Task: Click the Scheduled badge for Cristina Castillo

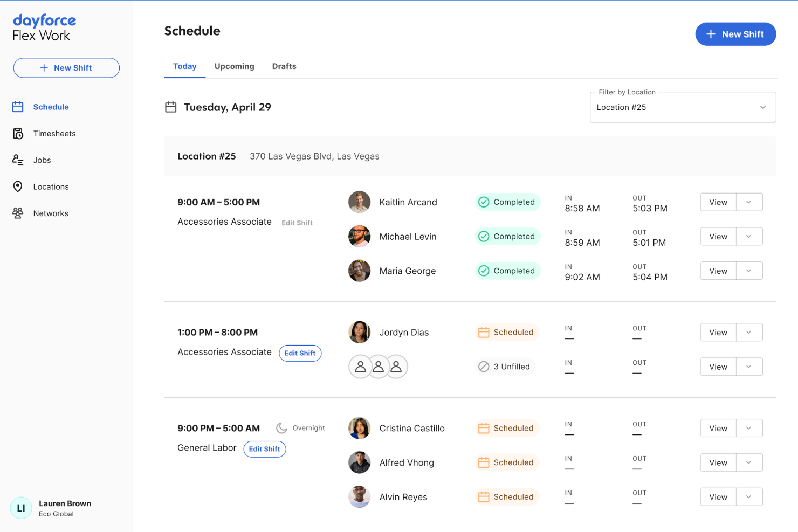Action: [507, 428]
